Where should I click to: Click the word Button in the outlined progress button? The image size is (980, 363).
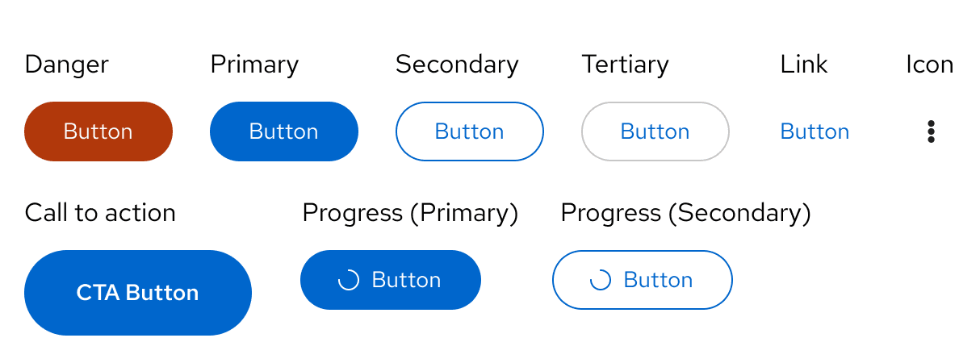click(x=658, y=280)
